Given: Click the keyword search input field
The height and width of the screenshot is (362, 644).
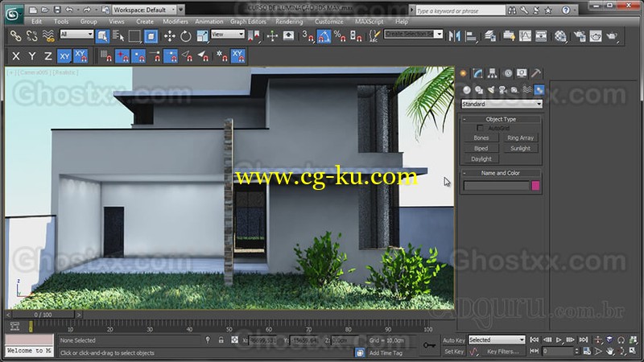Looking at the screenshot, I should [x=460, y=10].
